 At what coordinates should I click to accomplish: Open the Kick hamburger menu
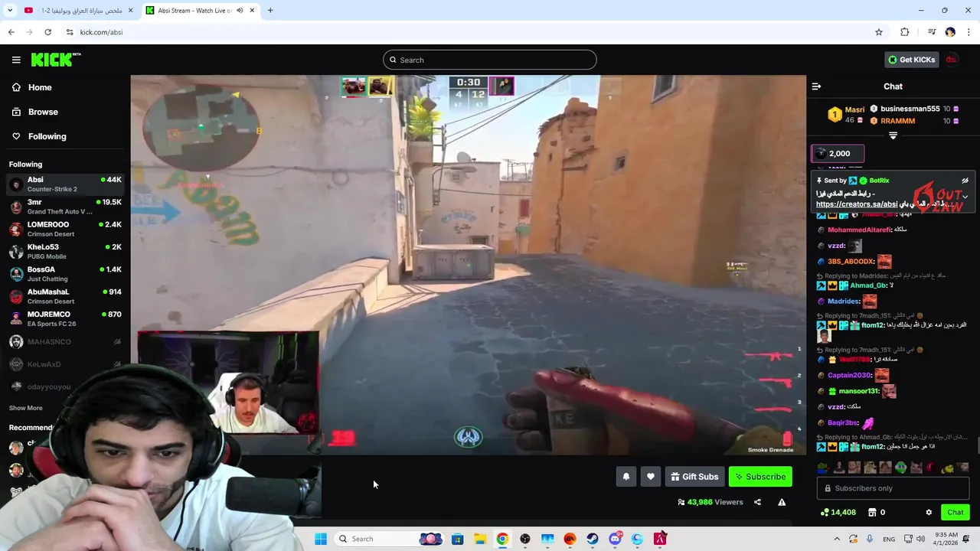click(16, 60)
